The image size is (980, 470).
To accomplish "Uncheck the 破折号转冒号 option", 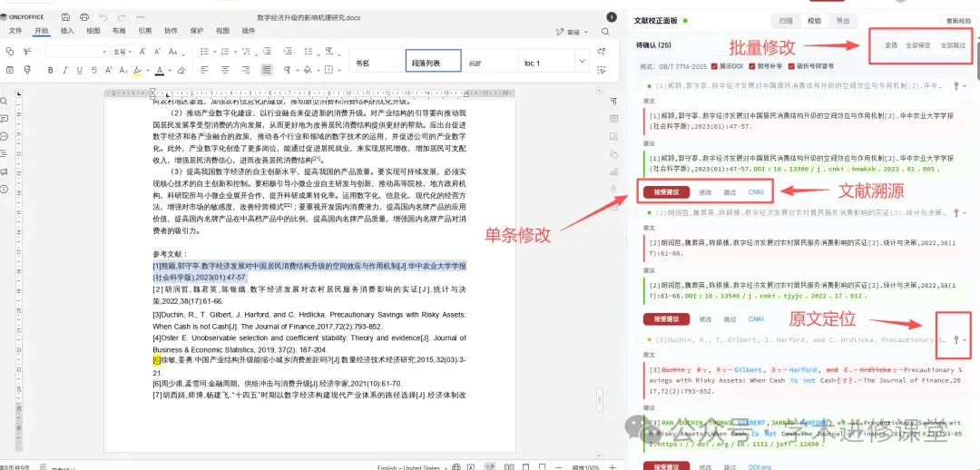I will (791, 65).
